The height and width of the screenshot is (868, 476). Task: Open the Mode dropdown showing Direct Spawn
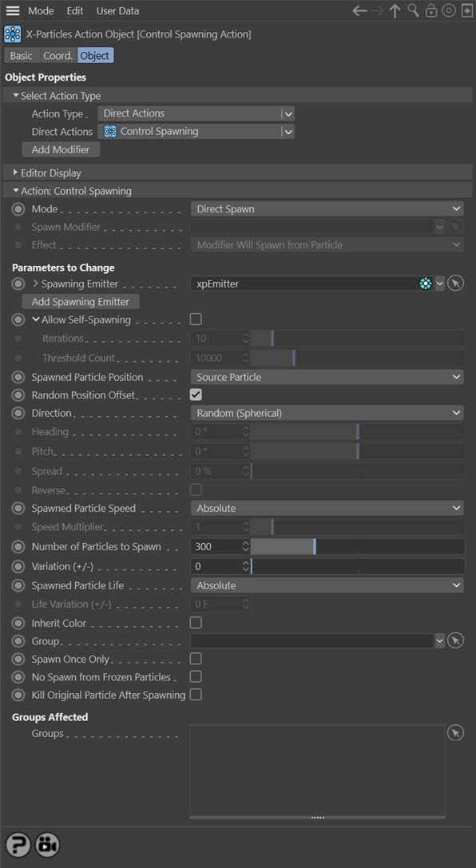[327, 208]
